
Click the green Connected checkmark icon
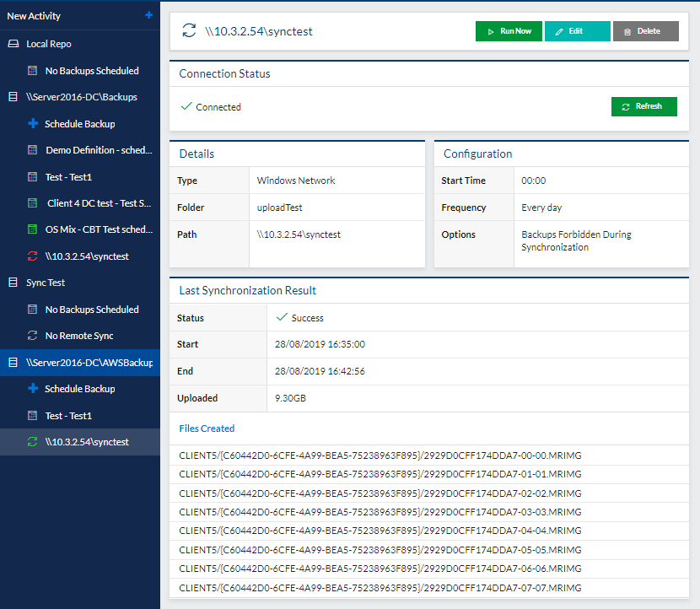[186, 106]
